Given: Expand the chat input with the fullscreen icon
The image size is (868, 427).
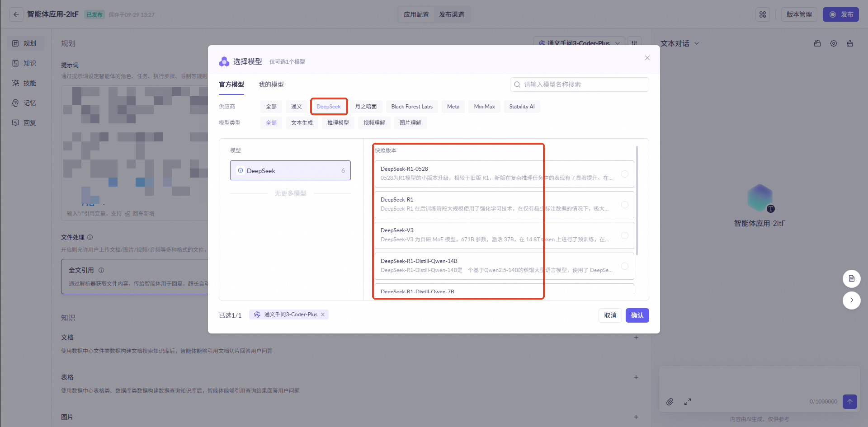Looking at the screenshot, I should pyautogui.click(x=688, y=401).
